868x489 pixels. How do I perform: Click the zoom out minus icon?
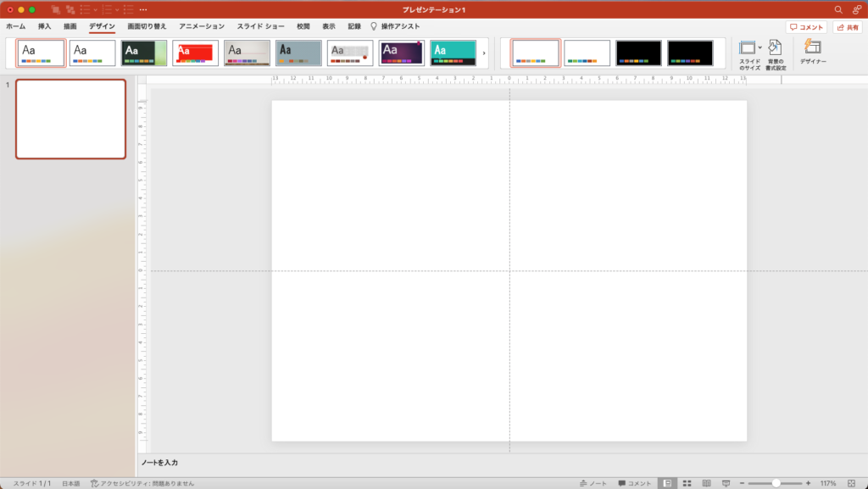[742, 483]
